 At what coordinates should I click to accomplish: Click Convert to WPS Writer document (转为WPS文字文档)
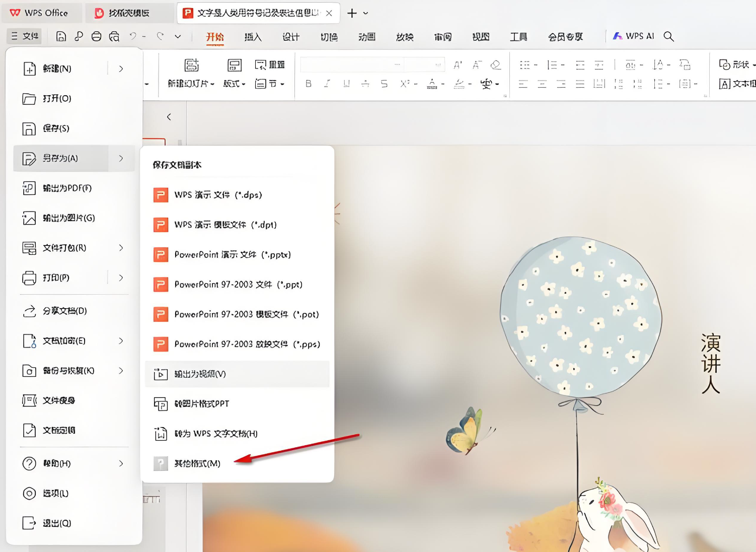215,434
